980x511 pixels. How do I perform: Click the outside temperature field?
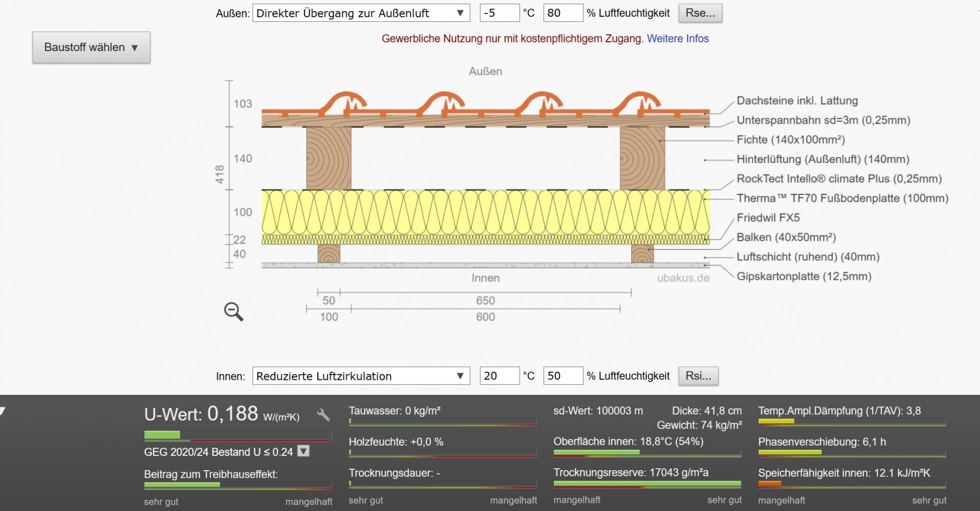(499, 13)
